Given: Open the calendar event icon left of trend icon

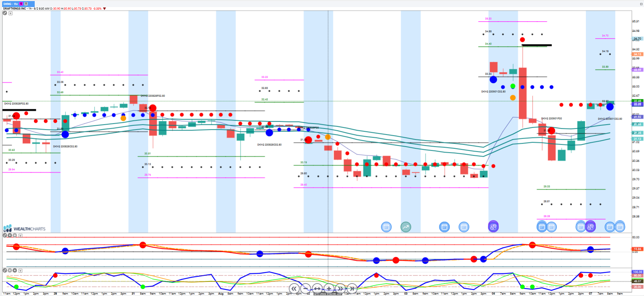Looking at the screenshot, I should coord(386,227).
